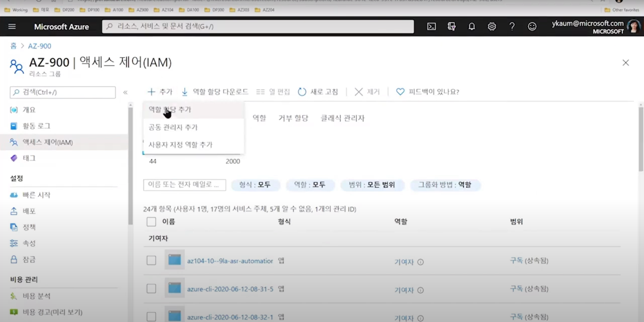
Task: Click the left menu 검색(Ctrl+/) field
Action: [63, 92]
